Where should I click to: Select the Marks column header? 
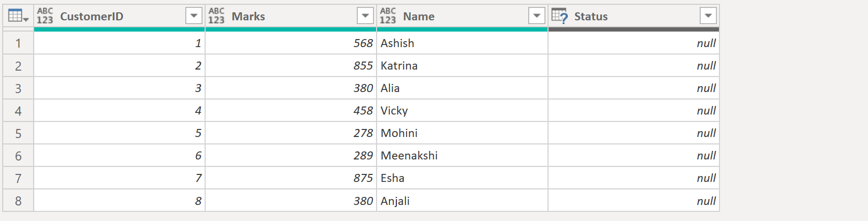(x=248, y=17)
